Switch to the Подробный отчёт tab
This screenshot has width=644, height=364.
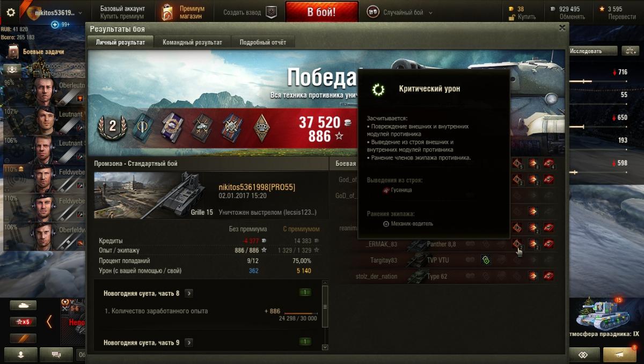pos(263,42)
